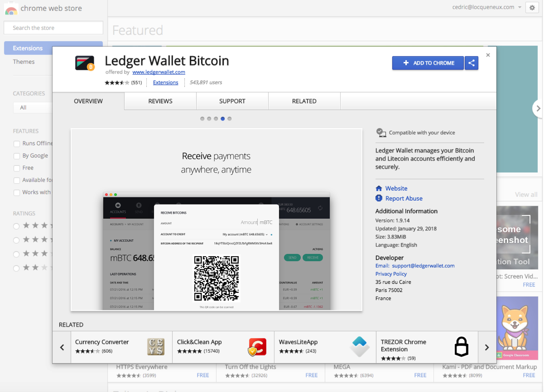Screen dimensions: 544x392
Task: Open the Support tab
Action: (232, 101)
